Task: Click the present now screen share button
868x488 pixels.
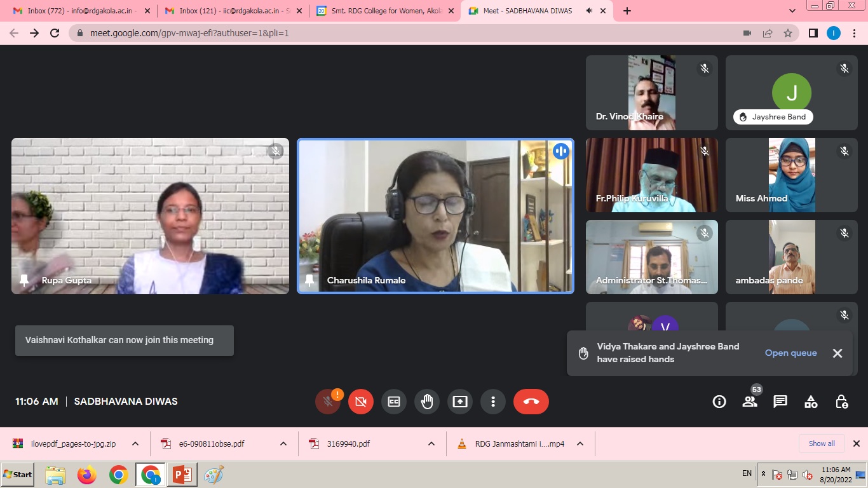Action: [x=459, y=402]
